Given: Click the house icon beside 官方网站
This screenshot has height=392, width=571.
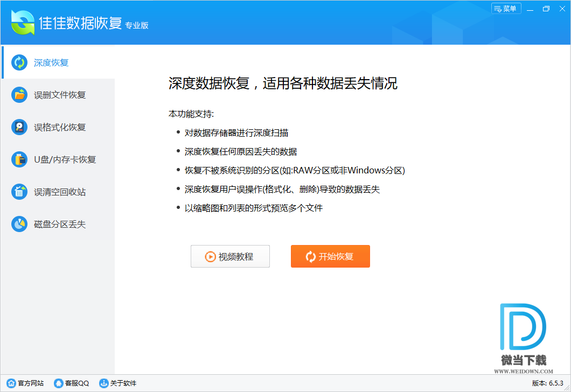Looking at the screenshot, I should [11, 383].
